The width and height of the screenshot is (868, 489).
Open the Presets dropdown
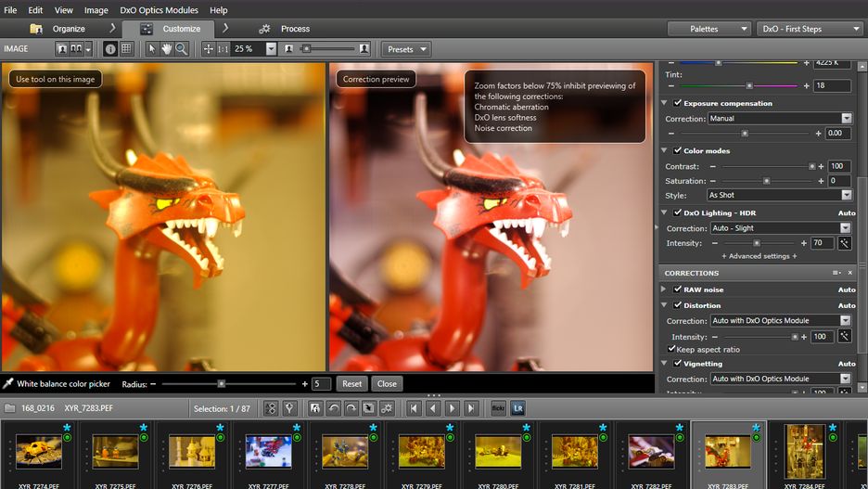(407, 49)
